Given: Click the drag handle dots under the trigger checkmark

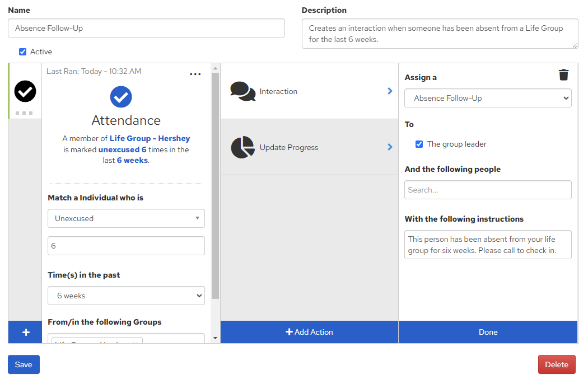Looking at the screenshot, I should tap(25, 113).
